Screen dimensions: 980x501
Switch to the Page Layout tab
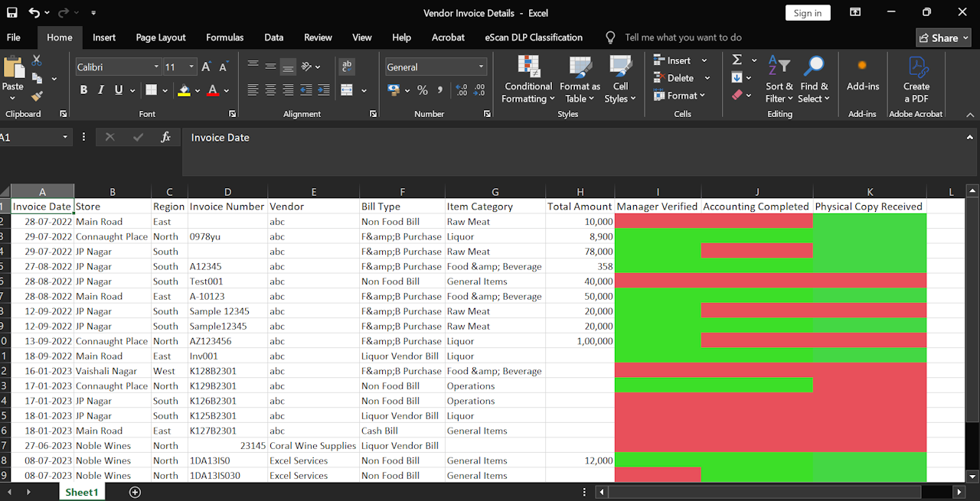(161, 37)
